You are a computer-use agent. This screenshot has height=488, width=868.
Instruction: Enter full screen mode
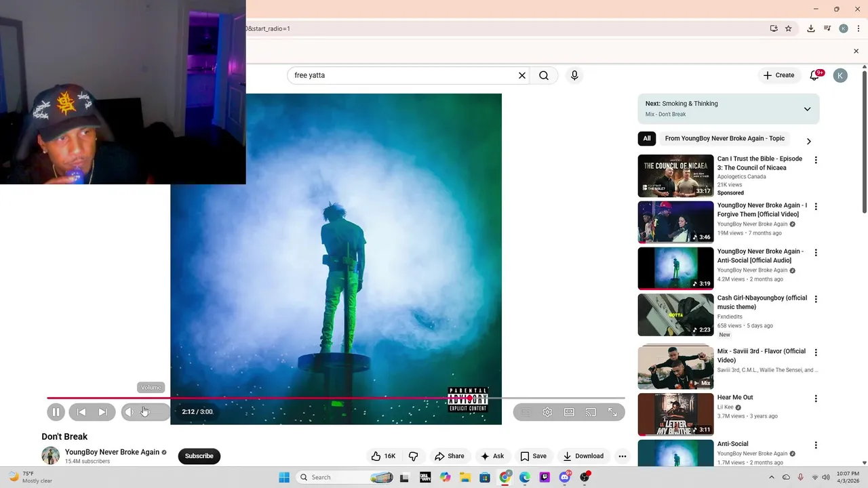click(x=612, y=412)
